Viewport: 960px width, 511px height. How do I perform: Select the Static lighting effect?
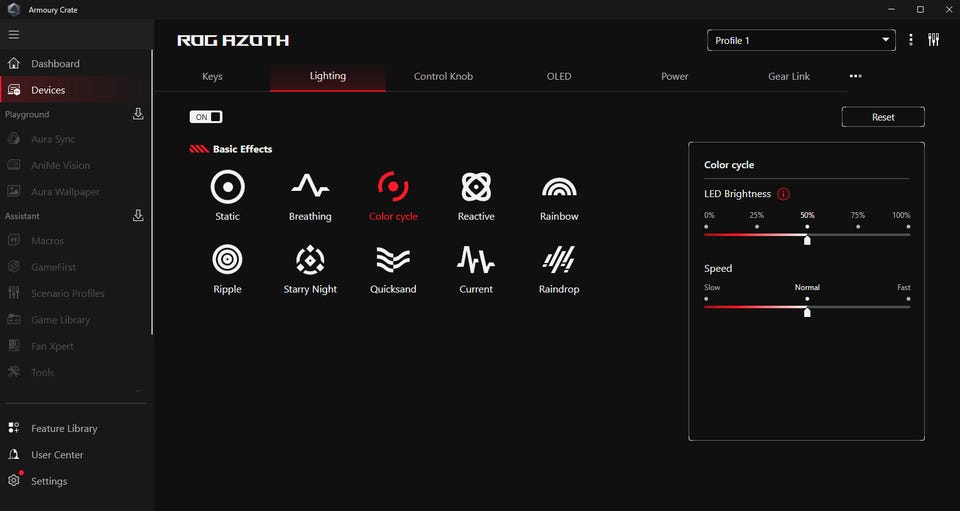227,187
